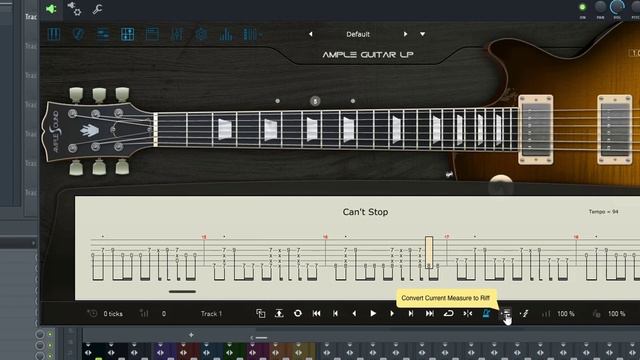Open the mixer-columns panel icon

pyautogui.click(x=250, y=34)
